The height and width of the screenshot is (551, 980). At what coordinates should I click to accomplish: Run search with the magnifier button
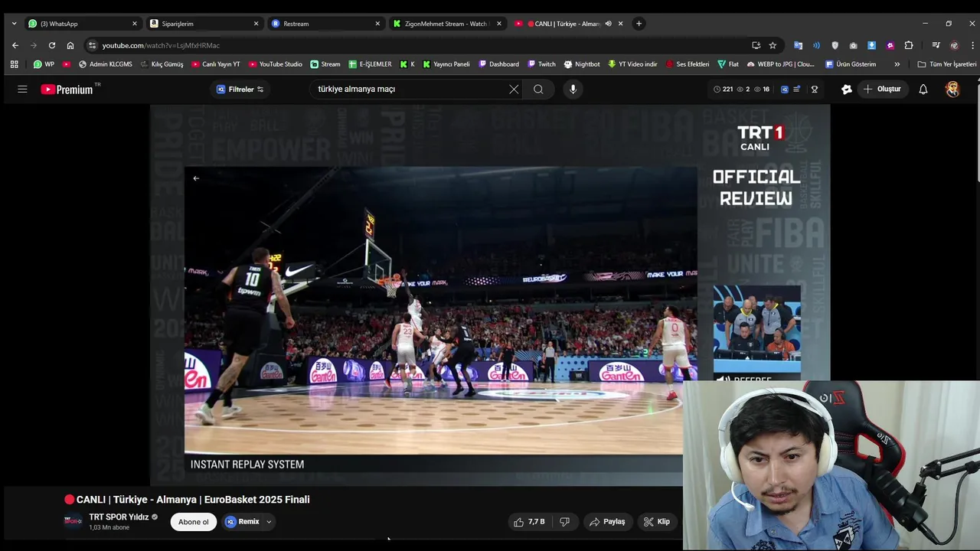[538, 90]
